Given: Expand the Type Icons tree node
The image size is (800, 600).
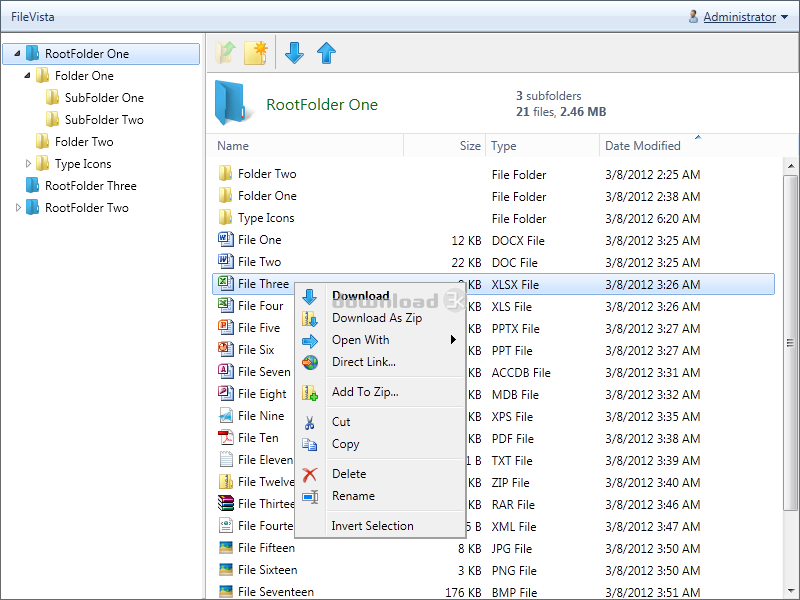Looking at the screenshot, I should (28, 163).
